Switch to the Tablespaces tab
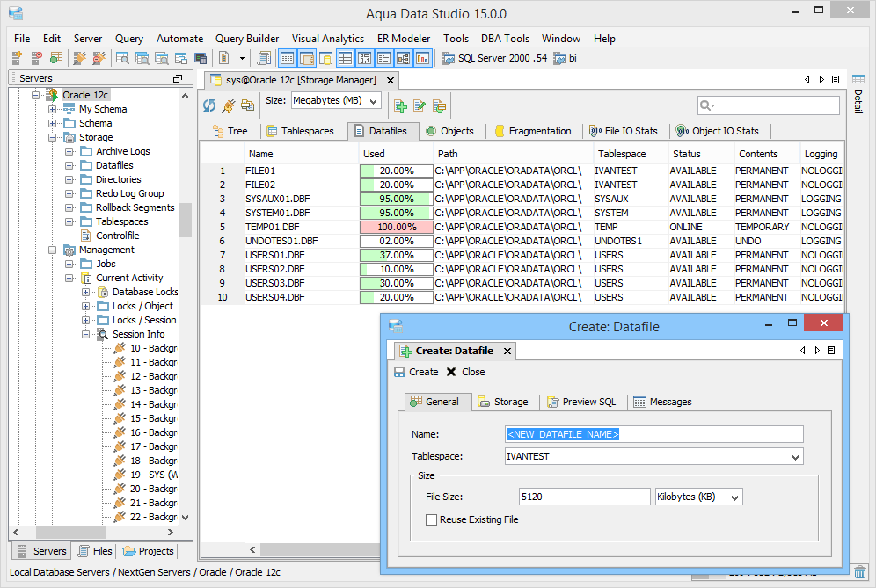This screenshot has width=876, height=588. [x=300, y=131]
